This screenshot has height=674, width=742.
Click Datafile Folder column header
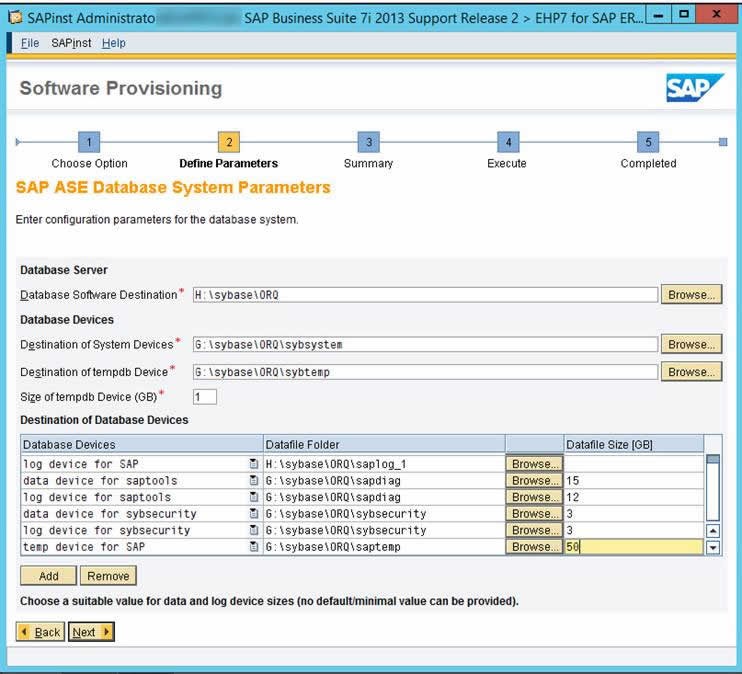click(x=384, y=444)
